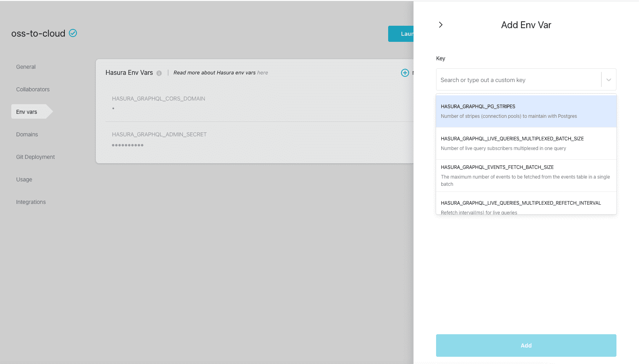Viewport: 639px width, 364px height.
Task: Collapse the Add Env Var panel with chevron
Action: pyautogui.click(x=440, y=25)
